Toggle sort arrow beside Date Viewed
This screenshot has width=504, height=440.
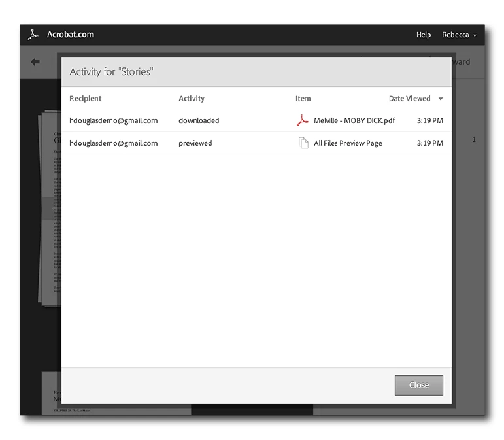tap(441, 99)
